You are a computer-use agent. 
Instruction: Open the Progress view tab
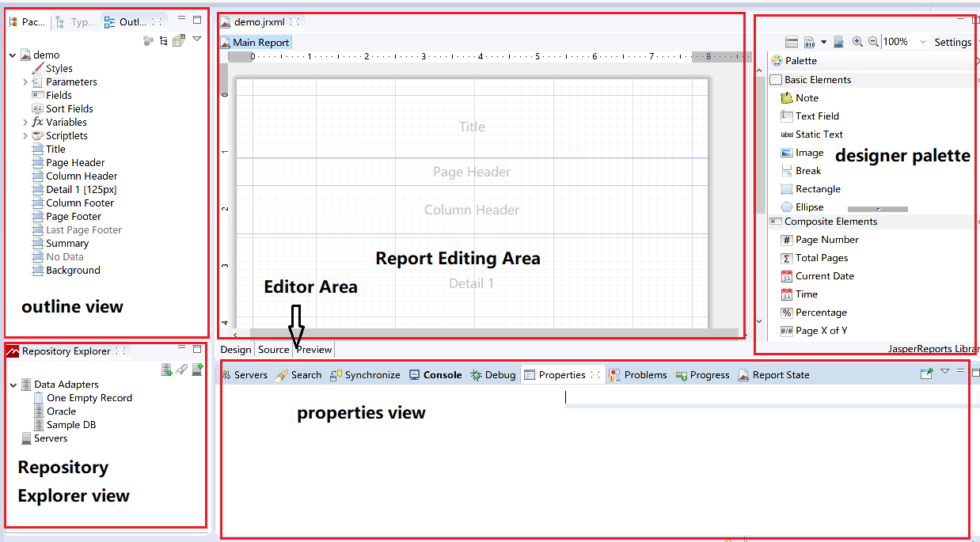(x=702, y=375)
